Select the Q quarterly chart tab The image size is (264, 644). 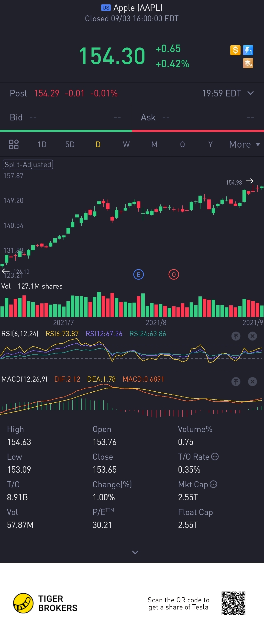(x=183, y=144)
